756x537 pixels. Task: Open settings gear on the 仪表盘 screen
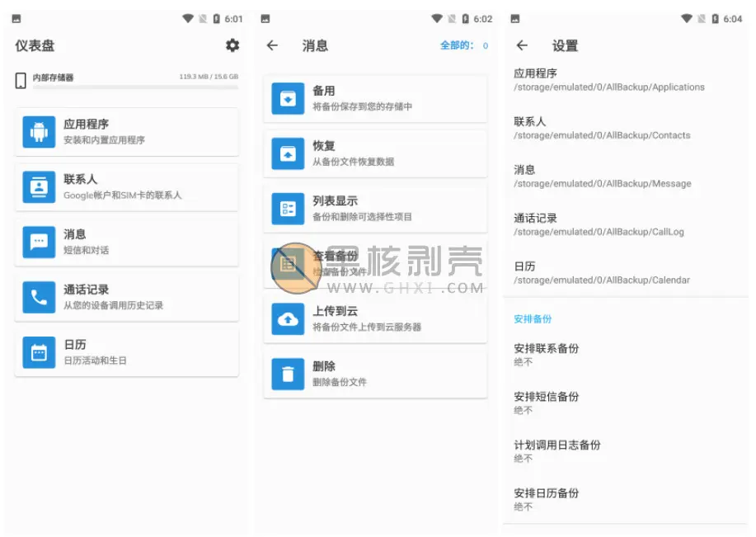pyautogui.click(x=232, y=45)
